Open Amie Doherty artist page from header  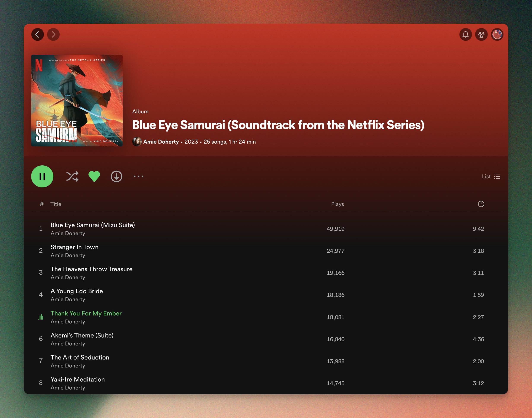coord(161,142)
